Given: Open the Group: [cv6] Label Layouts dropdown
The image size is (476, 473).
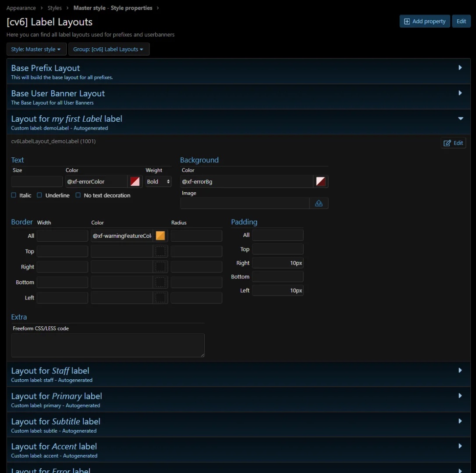Looking at the screenshot, I should (108, 49).
